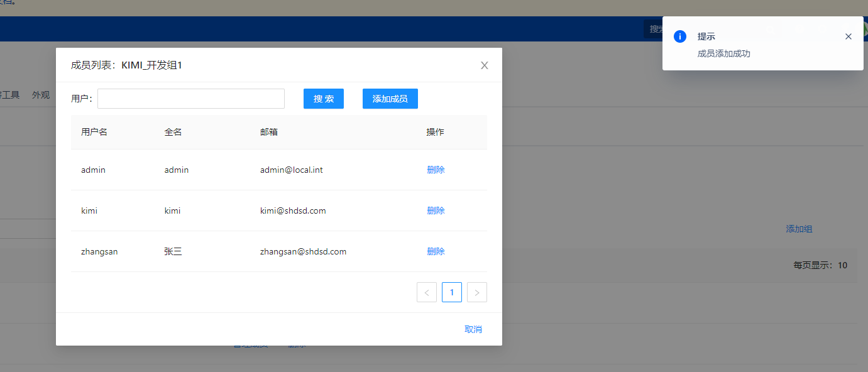This screenshot has height=372, width=868.
Task: Click the 全名 column header
Action: point(173,132)
